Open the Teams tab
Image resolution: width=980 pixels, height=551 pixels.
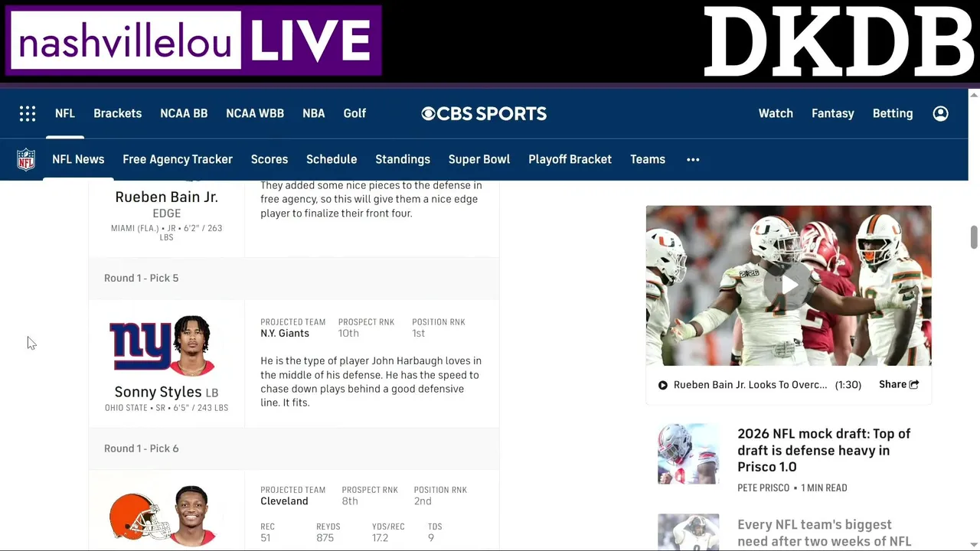click(648, 159)
